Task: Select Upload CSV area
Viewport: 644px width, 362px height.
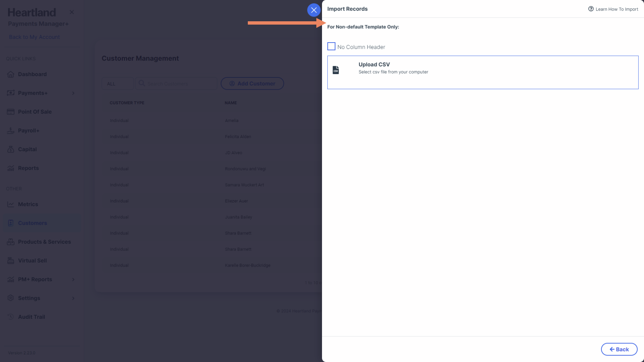Action: [x=483, y=72]
